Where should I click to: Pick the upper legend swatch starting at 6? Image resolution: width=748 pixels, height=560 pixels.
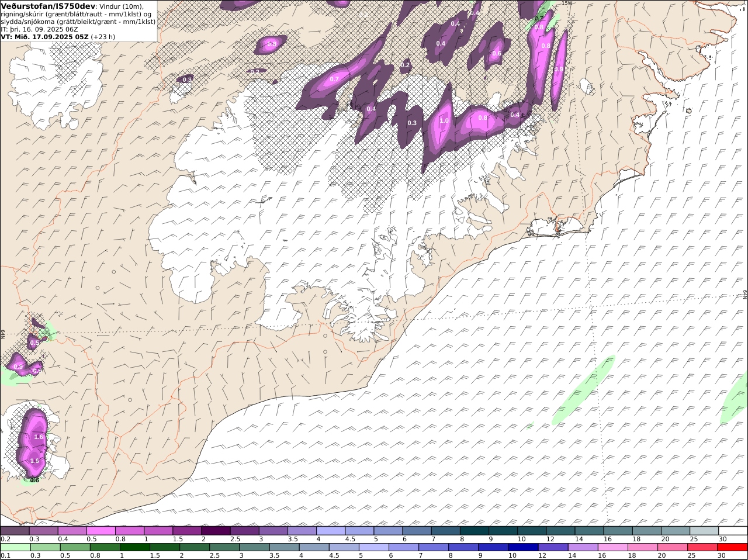coord(417,531)
